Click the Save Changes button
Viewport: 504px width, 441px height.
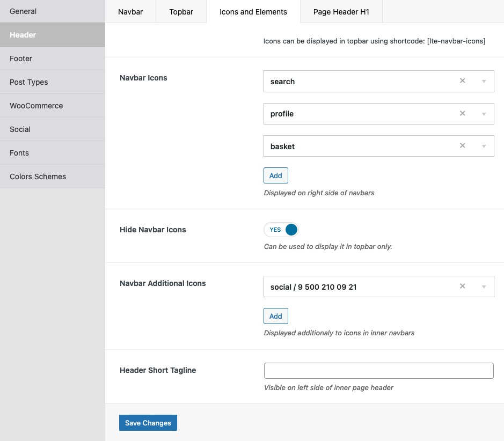coord(148,423)
